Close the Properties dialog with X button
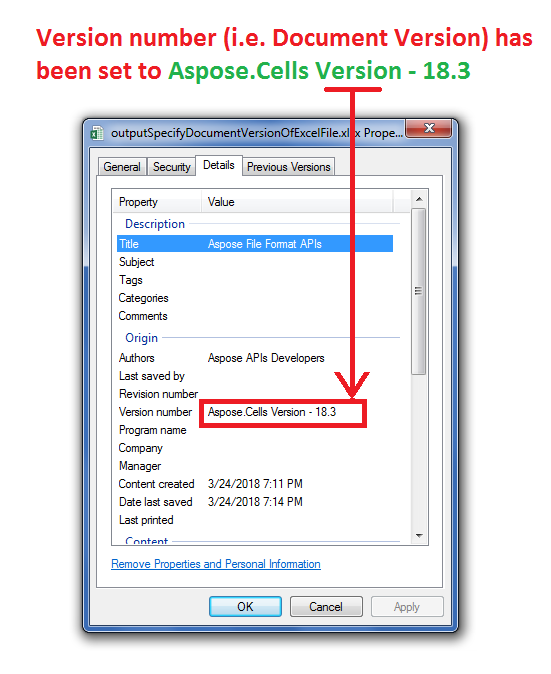 coord(429,129)
